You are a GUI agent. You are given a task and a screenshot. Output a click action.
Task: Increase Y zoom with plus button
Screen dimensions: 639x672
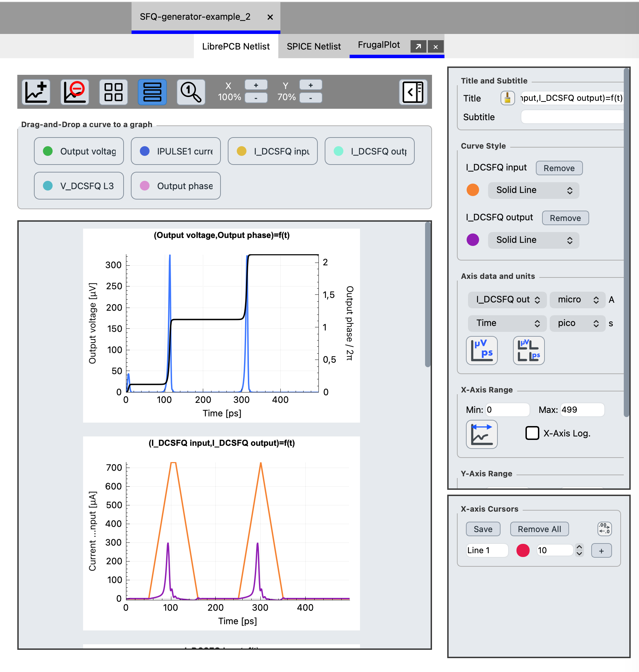(x=311, y=85)
